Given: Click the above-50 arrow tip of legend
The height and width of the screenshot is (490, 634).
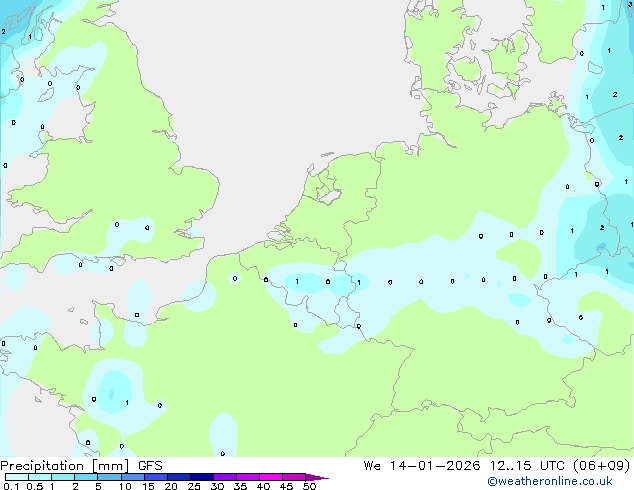Looking at the screenshot, I should pyautogui.click(x=317, y=477).
